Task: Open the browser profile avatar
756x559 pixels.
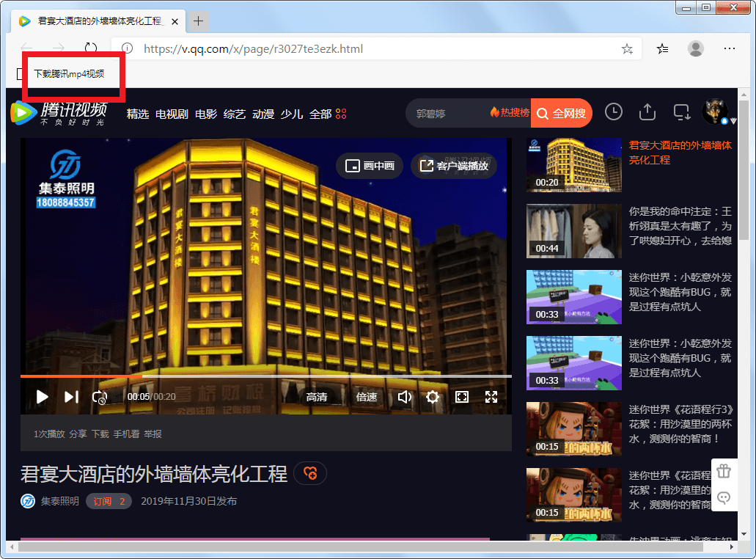Action: click(695, 48)
